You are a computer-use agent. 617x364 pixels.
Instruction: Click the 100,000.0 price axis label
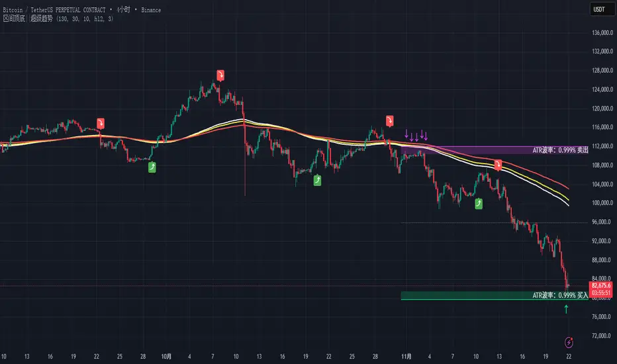point(602,203)
